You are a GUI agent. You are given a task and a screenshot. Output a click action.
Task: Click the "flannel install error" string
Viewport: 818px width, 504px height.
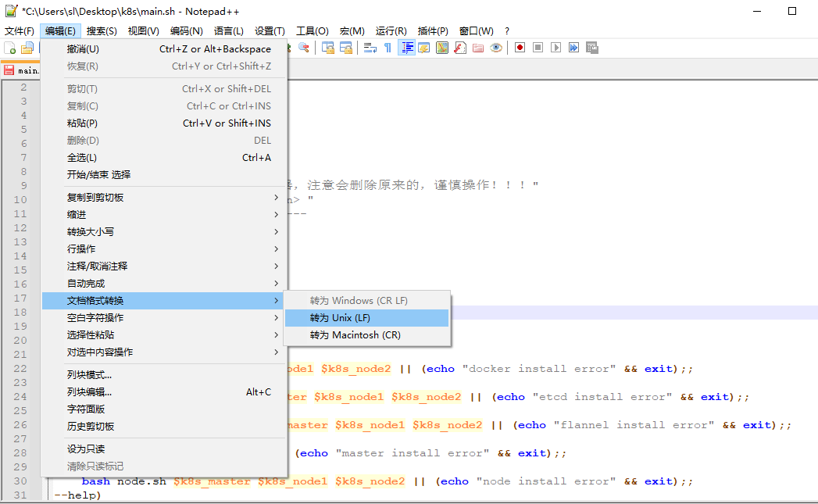[634, 425]
